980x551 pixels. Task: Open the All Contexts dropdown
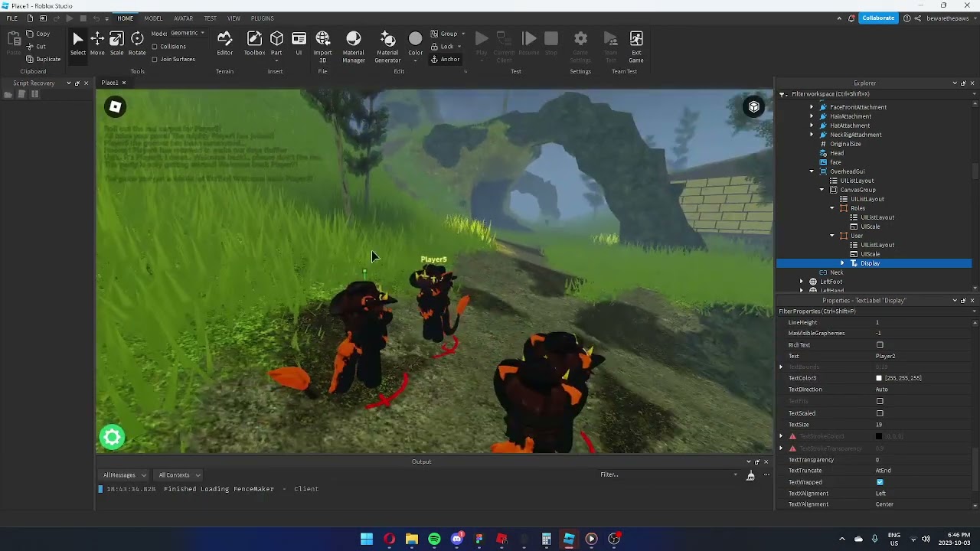179,475
